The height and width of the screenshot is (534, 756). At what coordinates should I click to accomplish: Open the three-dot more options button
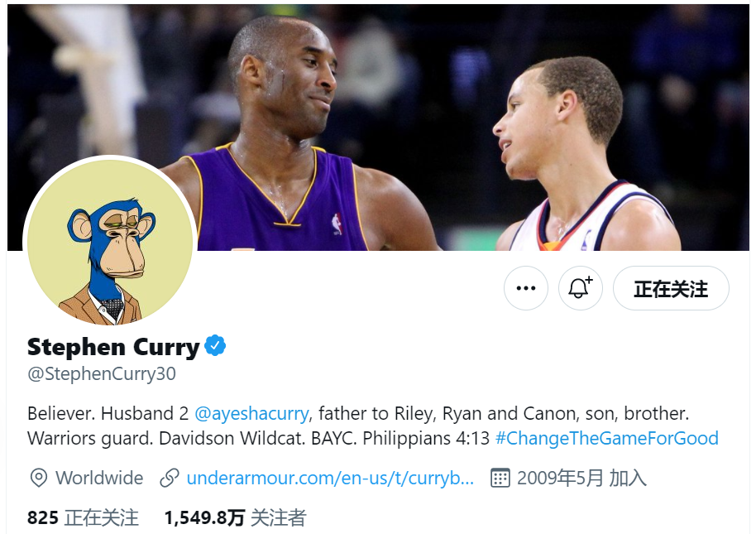tap(525, 288)
